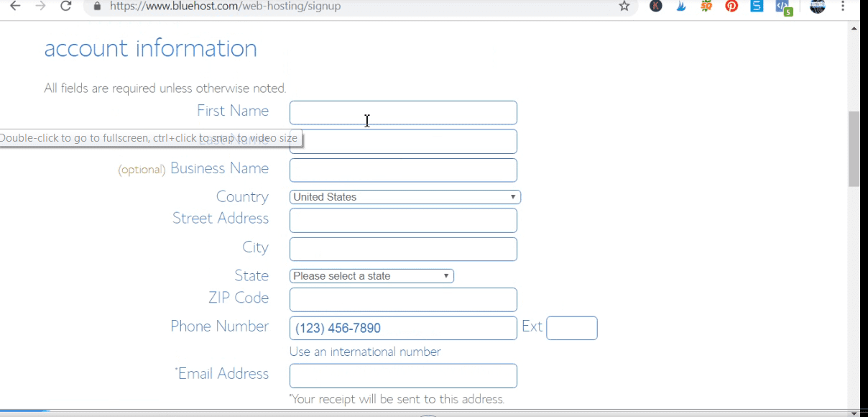The height and width of the screenshot is (417, 868).
Task: Focus the phone Ext field
Action: pyautogui.click(x=572, y=329)
